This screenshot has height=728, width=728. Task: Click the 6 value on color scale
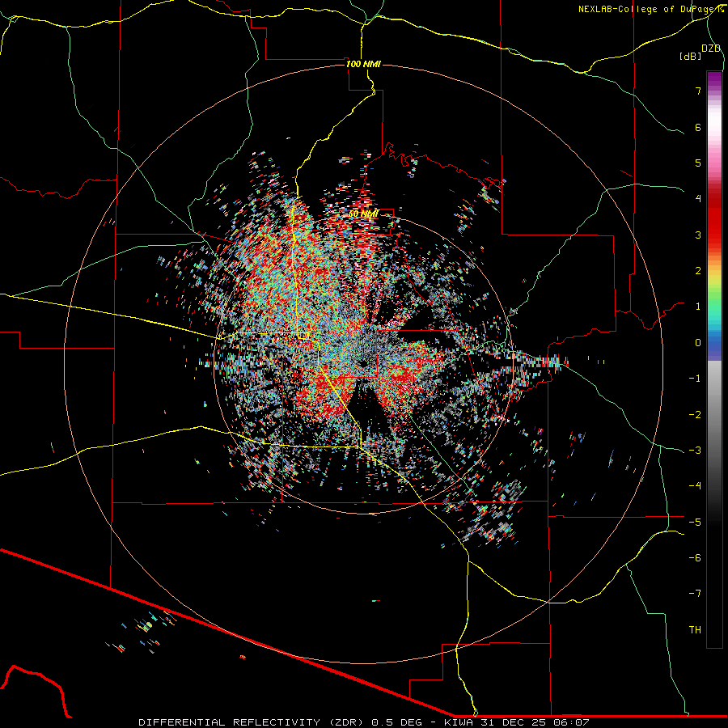coord(698,127)
